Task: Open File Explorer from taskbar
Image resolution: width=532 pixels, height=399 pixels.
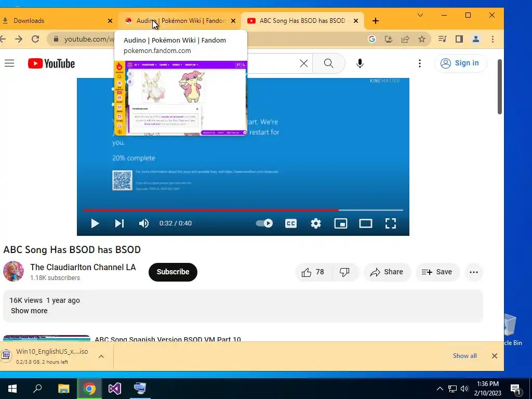Action: coord(63,389)
